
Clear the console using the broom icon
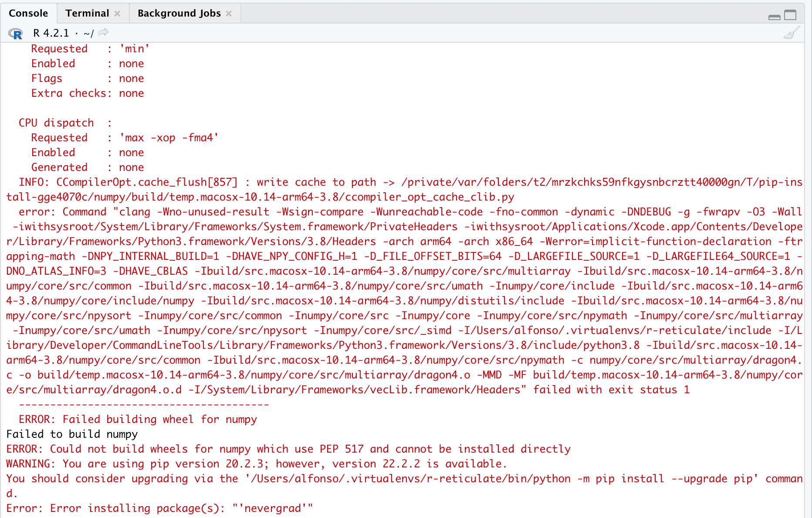[x=792, y=32]
